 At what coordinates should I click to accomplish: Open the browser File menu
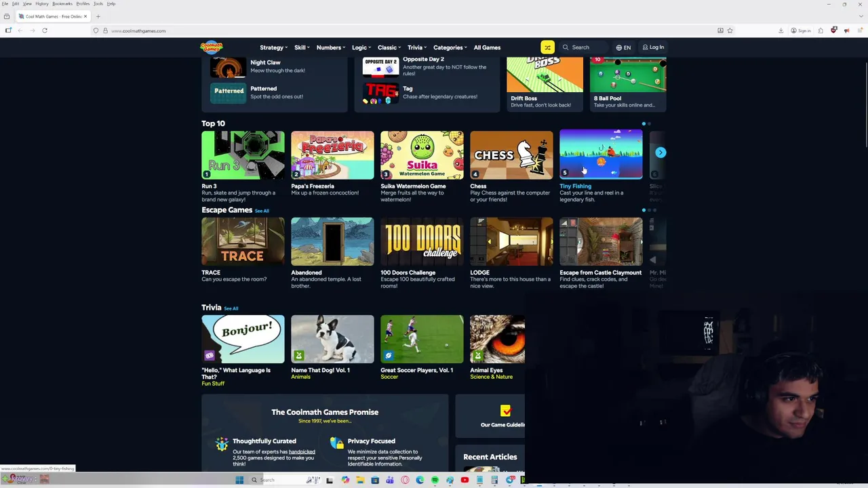tap(5, 3)
